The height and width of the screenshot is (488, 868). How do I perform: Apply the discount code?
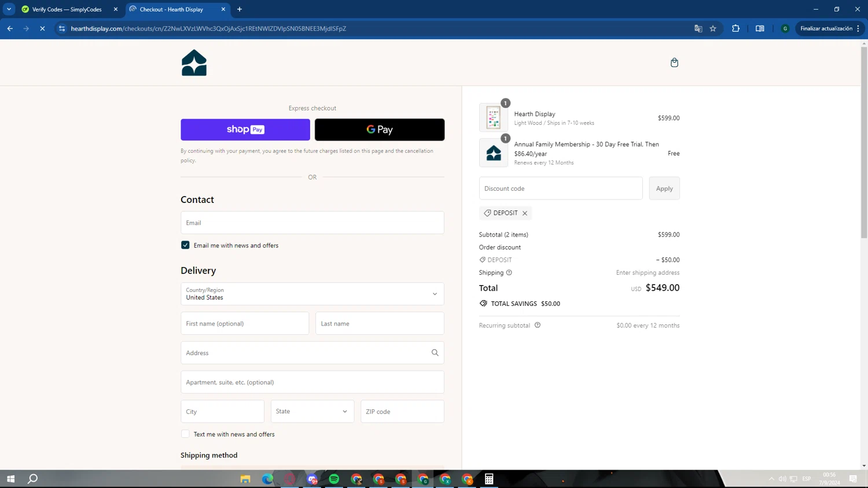664,188
